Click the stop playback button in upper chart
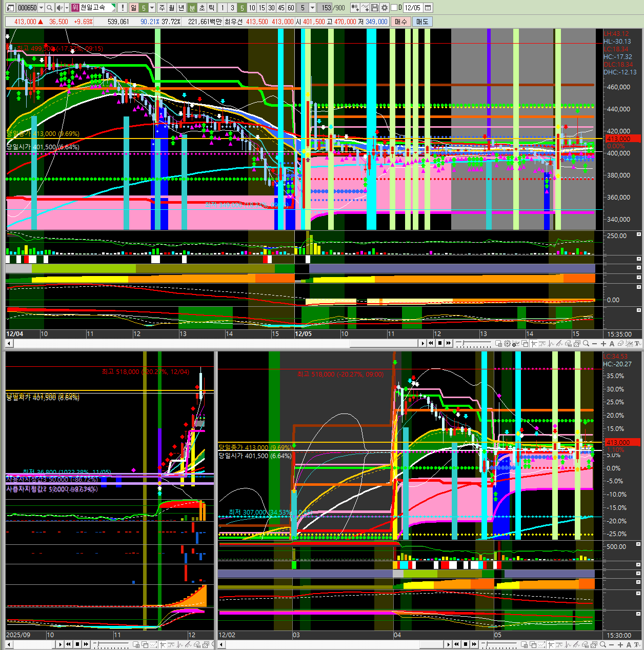 pos(440,344)
